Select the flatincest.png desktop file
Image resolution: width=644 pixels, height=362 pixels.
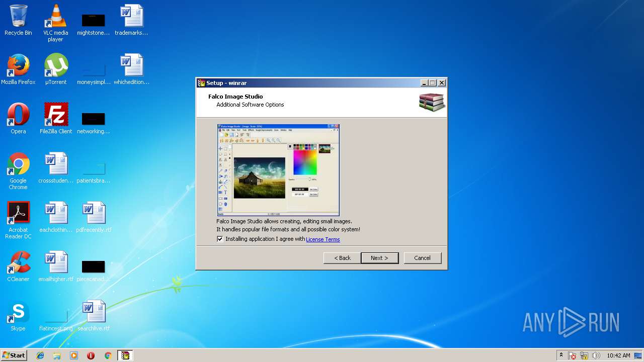tap(56, 321)
